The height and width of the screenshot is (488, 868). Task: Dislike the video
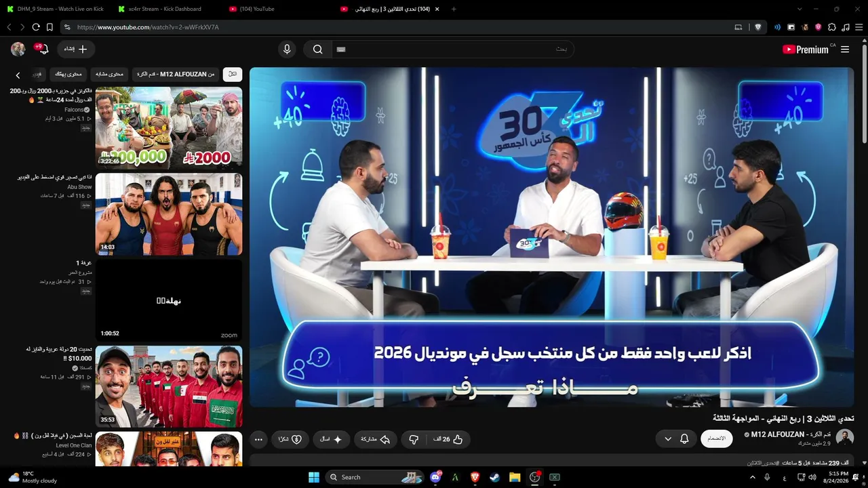414,439
